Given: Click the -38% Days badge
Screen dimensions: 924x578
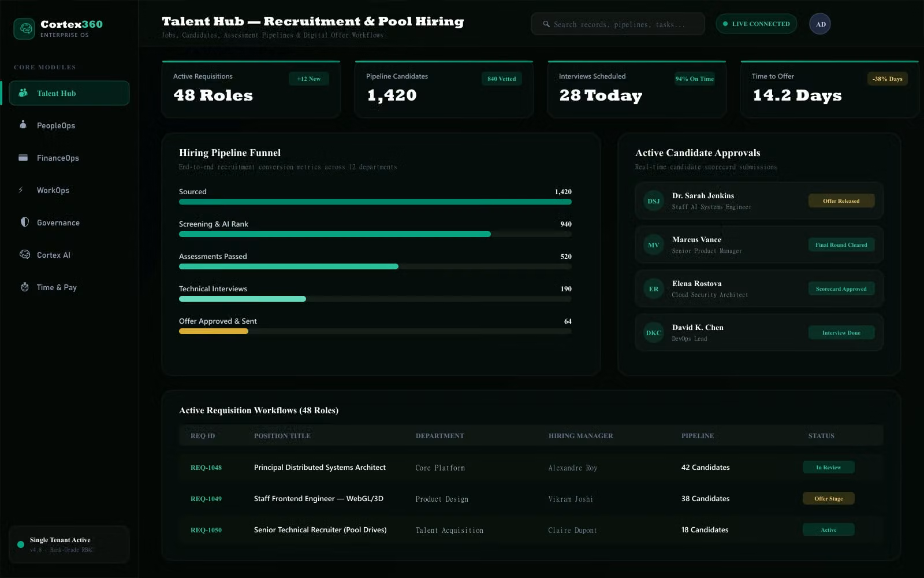Looking at the screenshot, I should coord(888,79).
